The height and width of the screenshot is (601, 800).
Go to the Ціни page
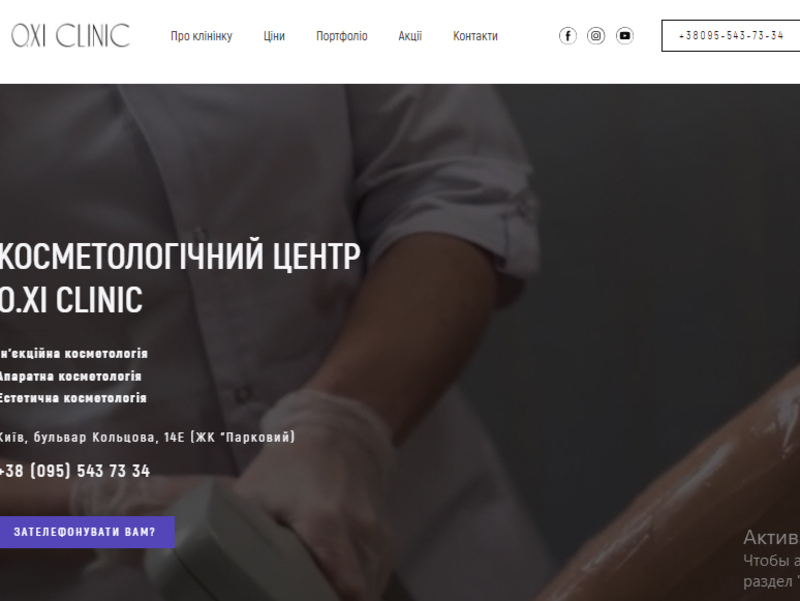click(274, 36)
